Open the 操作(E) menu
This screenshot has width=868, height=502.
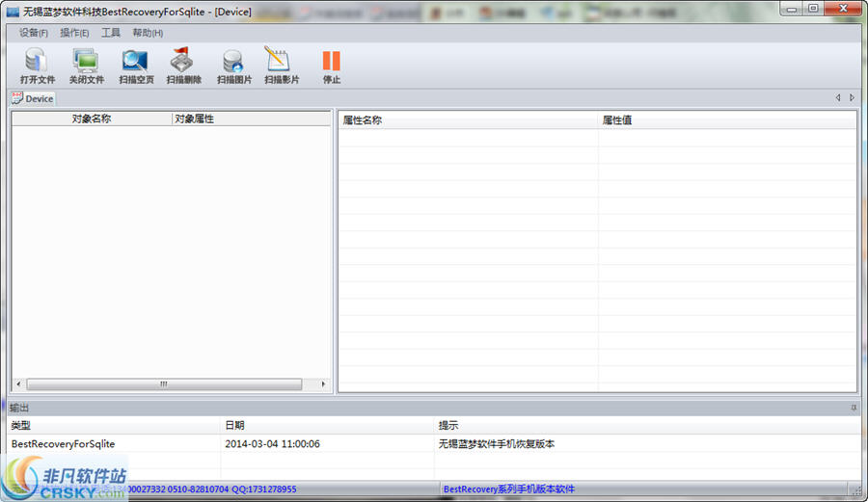[x=74, y=33]
